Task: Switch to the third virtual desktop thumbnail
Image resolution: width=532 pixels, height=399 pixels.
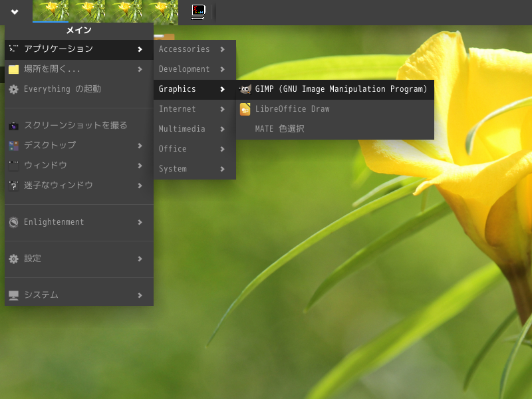Action: (x=124, y=12)
